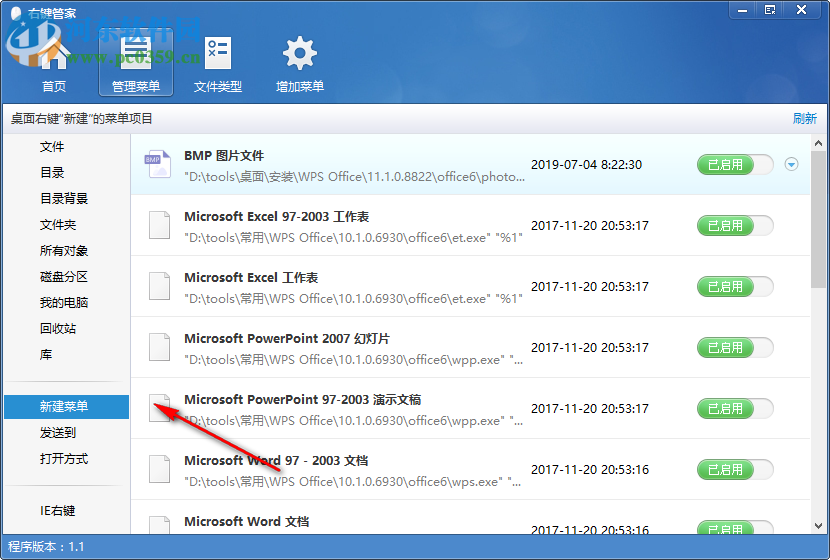Screen dimensions: 830x560
Task: Toggle 已启用 switch for Excel 97-2003 工作表
Action: (735, 225)
